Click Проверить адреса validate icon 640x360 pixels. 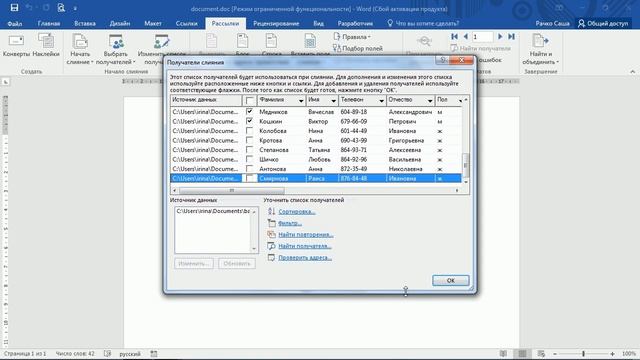271,258
